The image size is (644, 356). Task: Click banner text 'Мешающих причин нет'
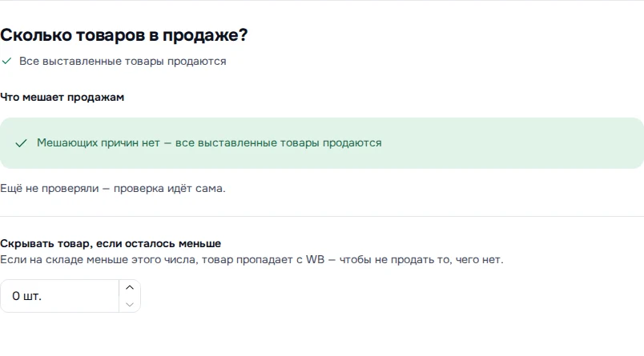99,142
